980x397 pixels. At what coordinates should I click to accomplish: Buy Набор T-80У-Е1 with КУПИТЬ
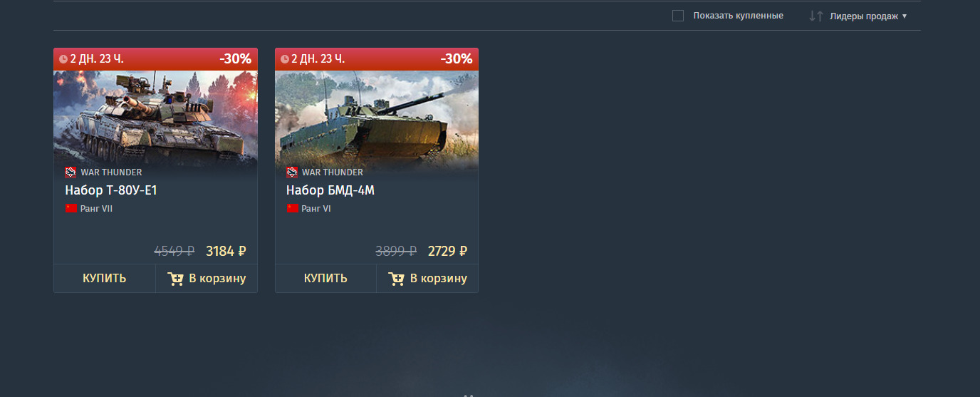[105, 279]
